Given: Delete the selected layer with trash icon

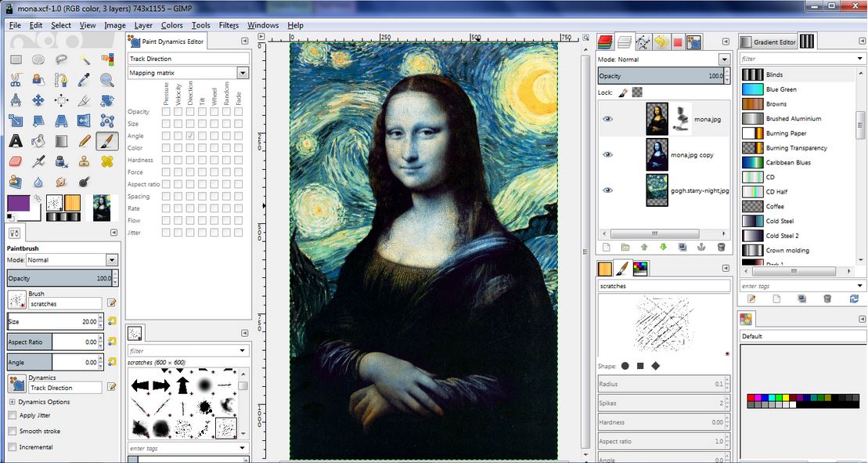Looking at the screenshot, I should click(721, 247).
